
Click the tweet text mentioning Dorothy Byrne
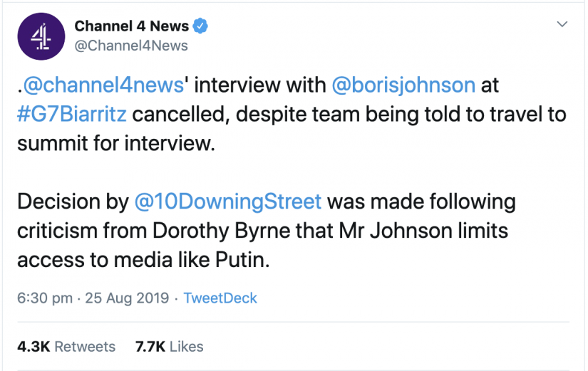coord(267,231)
